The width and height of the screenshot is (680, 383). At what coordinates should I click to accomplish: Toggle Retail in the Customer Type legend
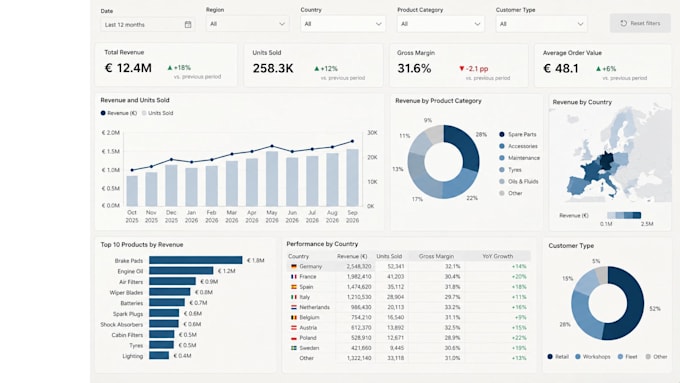pos(558,357)
